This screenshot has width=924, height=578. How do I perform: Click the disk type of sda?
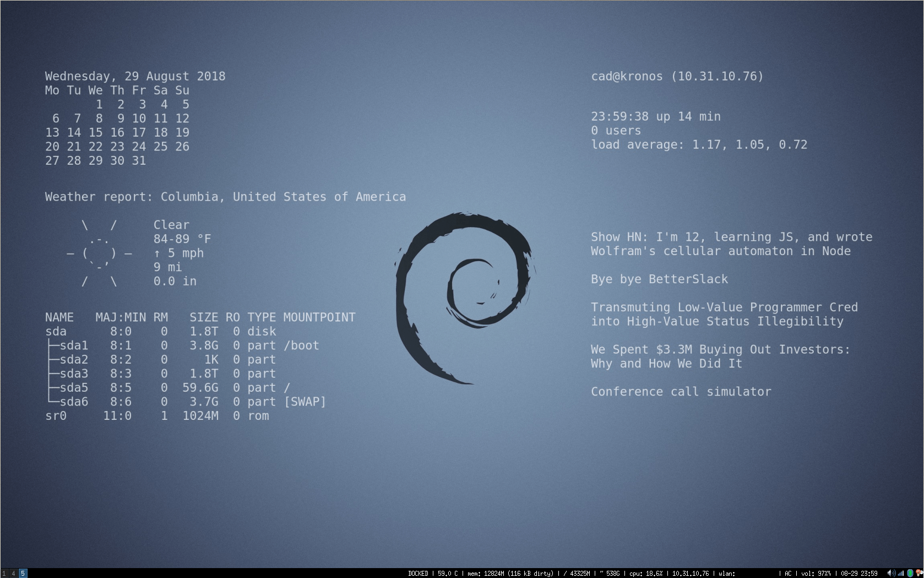click(x=262, y=332)
